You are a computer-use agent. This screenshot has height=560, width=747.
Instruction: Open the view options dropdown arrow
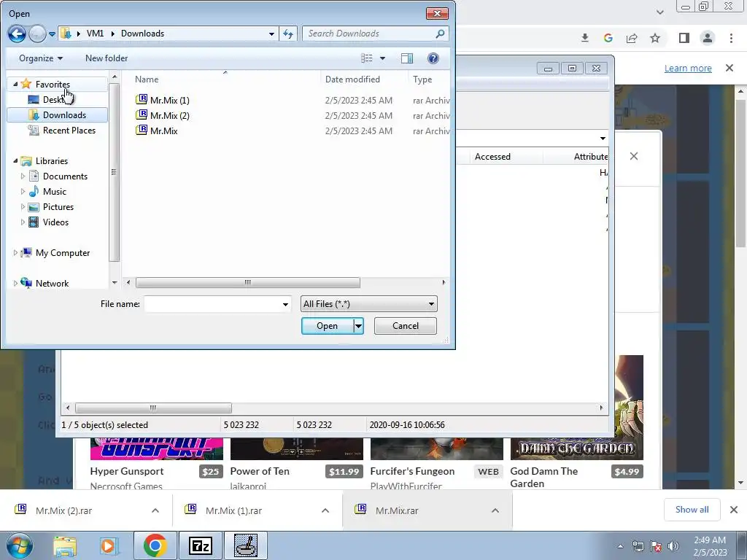pos(382,58)
